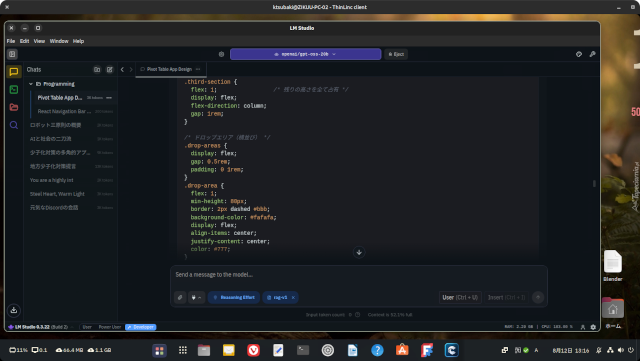
Task: Jump to the latest message with down arrow
Action: [x=359, y=252]
